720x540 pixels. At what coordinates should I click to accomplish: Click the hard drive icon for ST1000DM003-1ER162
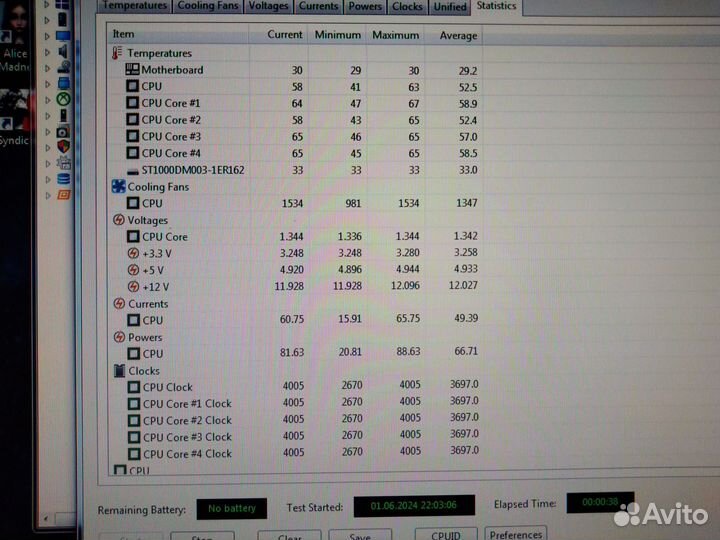coord(132,170)
